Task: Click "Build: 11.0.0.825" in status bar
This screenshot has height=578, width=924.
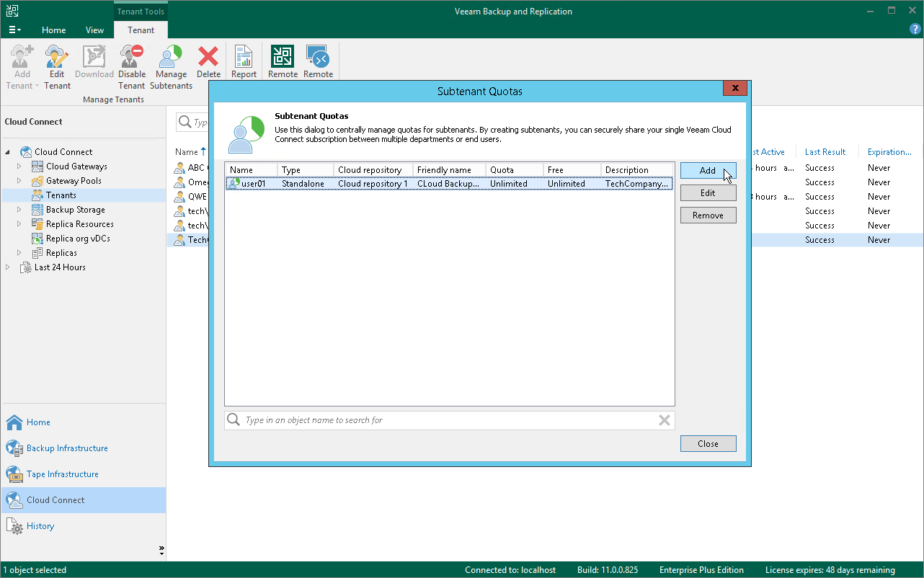Action: [x=608, y=570]
